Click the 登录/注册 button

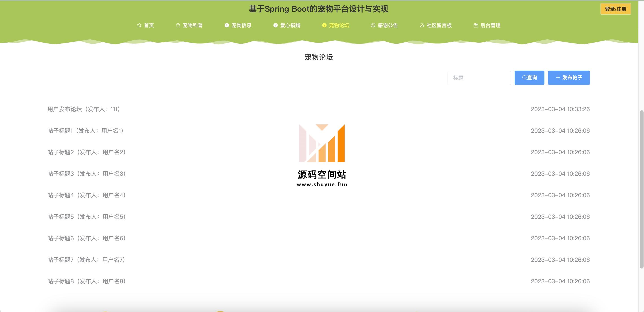click(x=616, y=9)
